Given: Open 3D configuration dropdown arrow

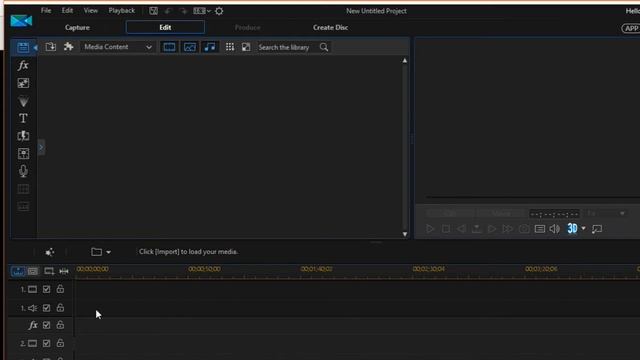Looking at the screenshot, I should tap(584, 229).
